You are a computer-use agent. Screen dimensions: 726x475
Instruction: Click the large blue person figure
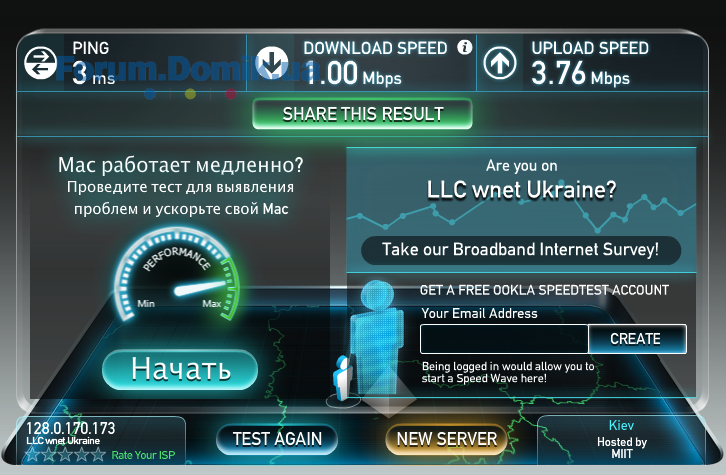tap(376, 338)
